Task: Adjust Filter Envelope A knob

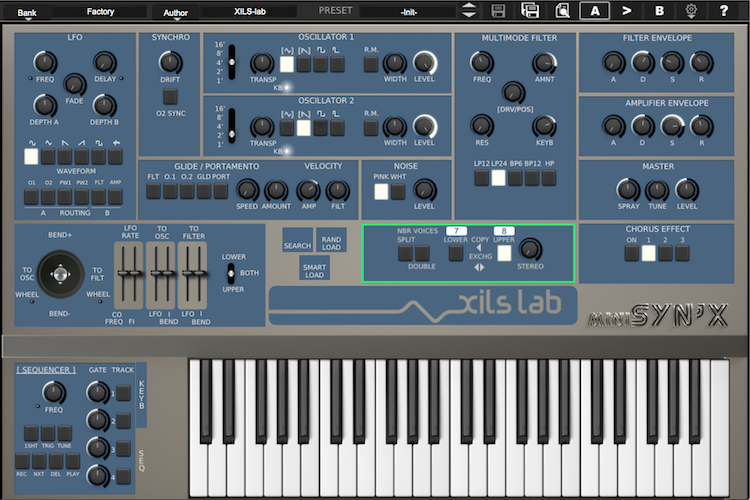Action: tap(613, 63)
